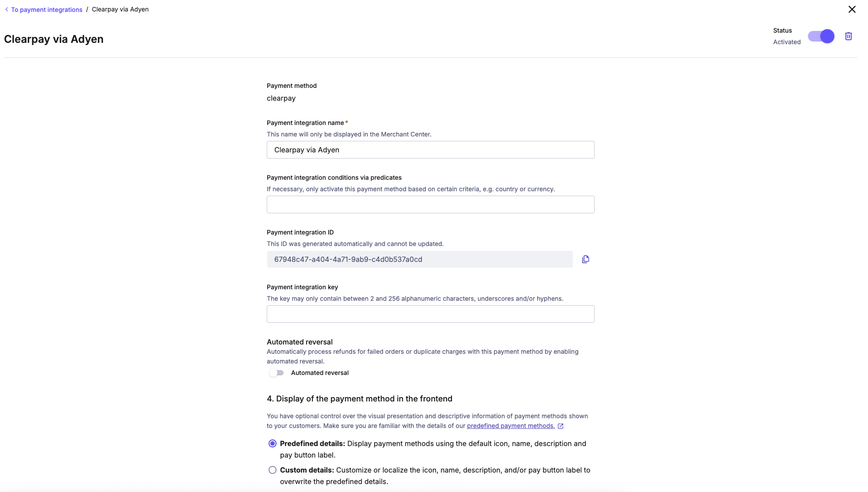Viewport: 868px width, 492px height.
Task: Copy the payment integration ID
Action: pos(585,259)
